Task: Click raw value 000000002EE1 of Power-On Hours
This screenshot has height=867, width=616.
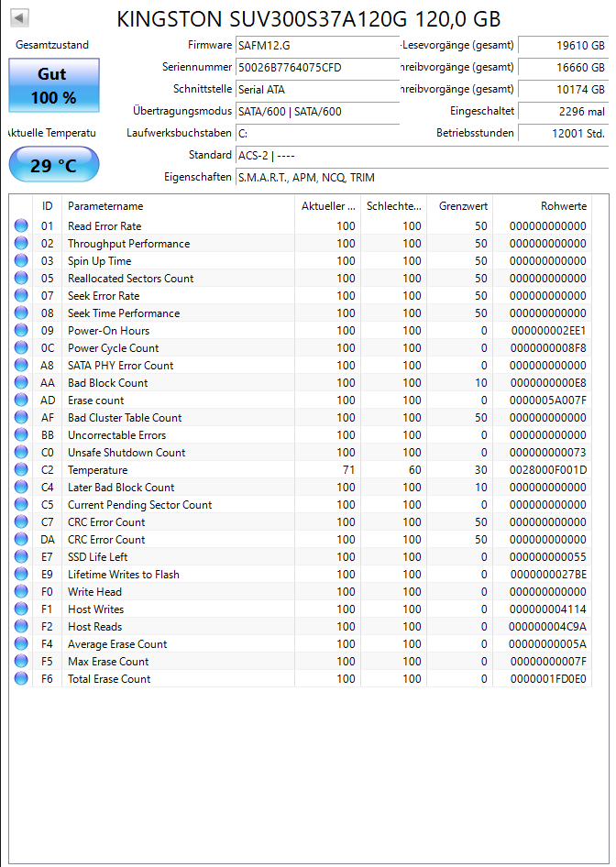Action: coord(548,331)
